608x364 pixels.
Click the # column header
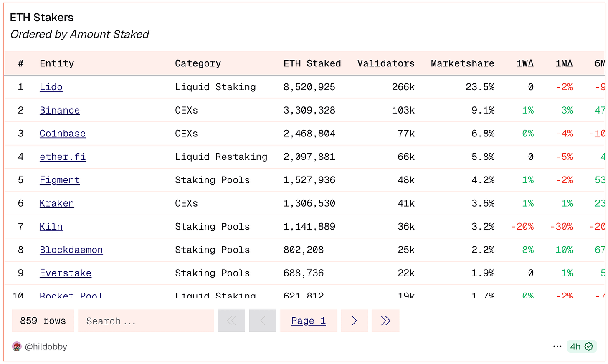pos(21,63)
